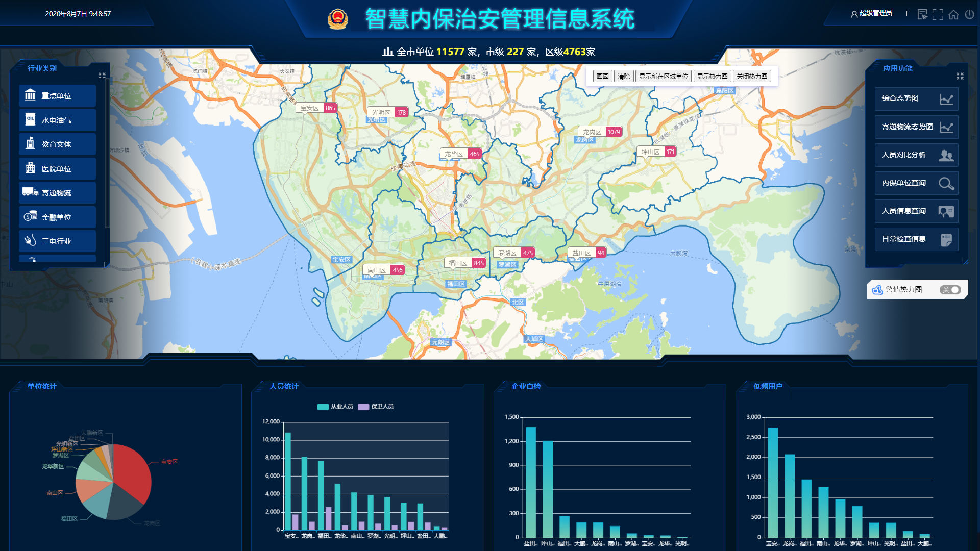Click the edit-list icon in top bar
The image size is (980, 551).
[x=922, y=14]
